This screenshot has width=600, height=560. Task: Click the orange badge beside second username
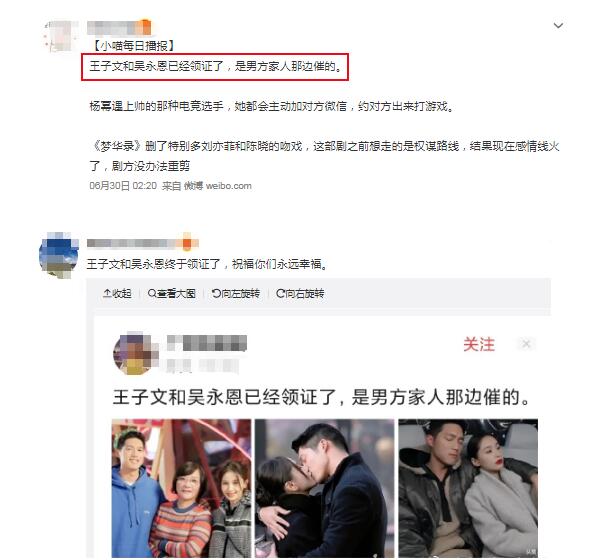tap(187, 243)
